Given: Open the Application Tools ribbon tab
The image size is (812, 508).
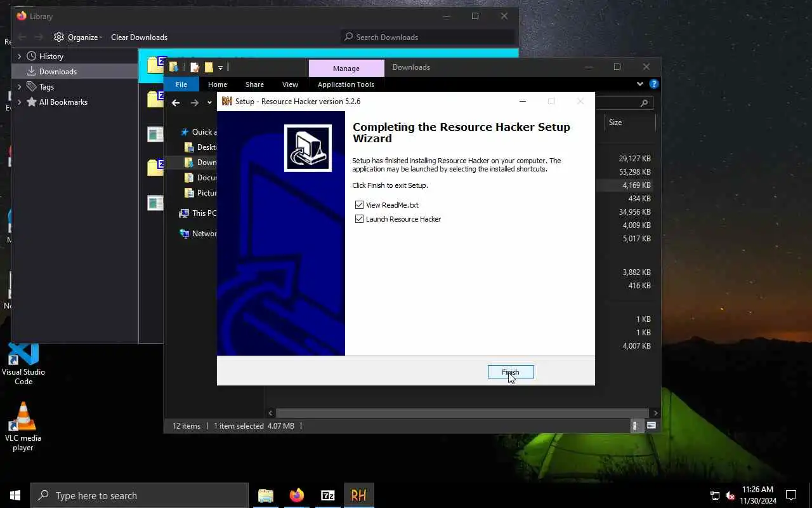Looking at the screenshot, I should [346, 84].
